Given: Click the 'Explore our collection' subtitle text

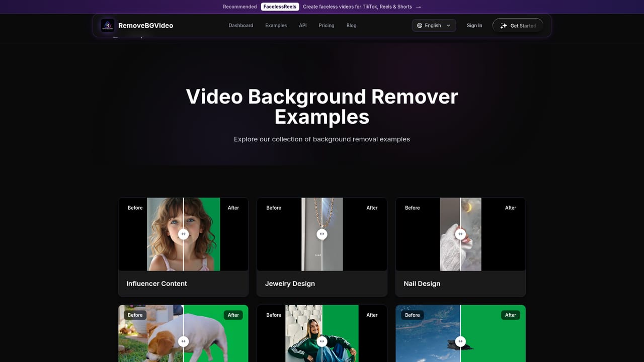Looking at the screenshot, I should click(x=322, y=139).
